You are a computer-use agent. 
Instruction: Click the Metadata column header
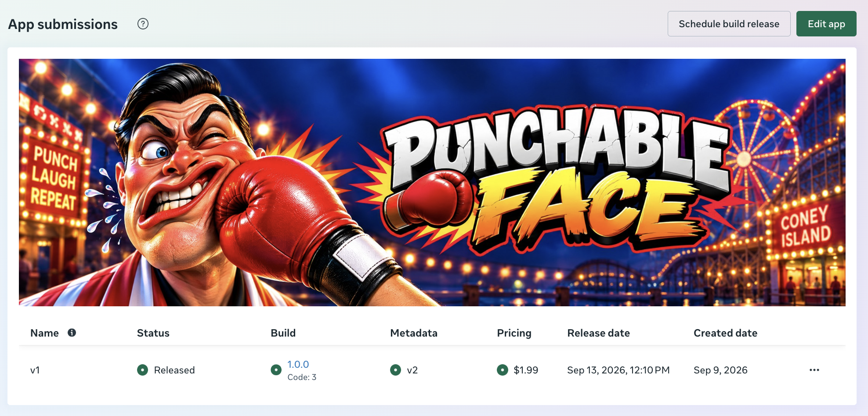coord(413,333)
